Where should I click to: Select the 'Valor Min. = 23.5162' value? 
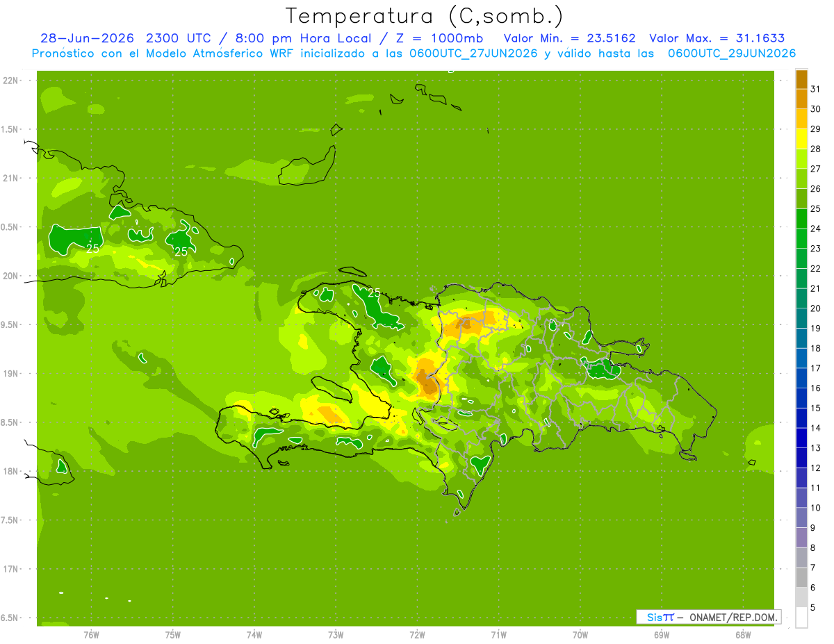click(x=570, y=38)
